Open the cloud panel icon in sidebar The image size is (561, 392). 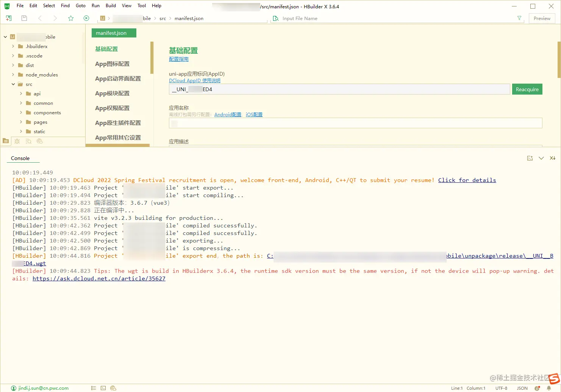click(40, 141)
